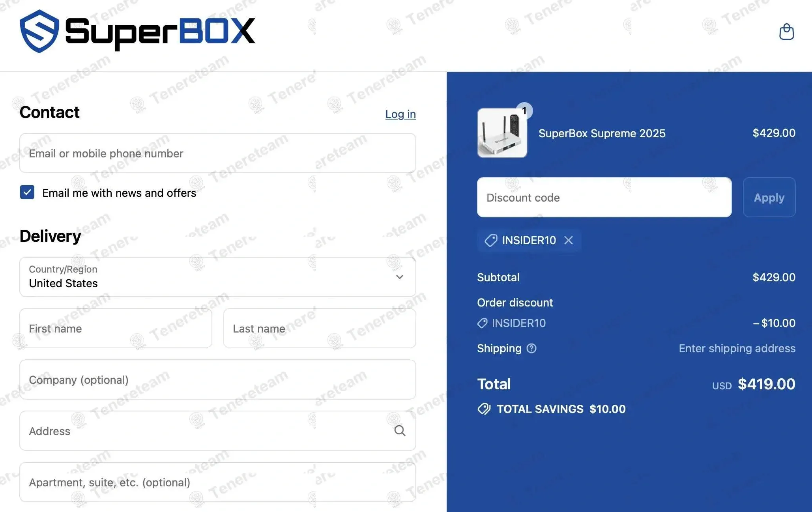Click the Company (optional) field
Viewport: 812px width, 512px height.
coord(217,379)
